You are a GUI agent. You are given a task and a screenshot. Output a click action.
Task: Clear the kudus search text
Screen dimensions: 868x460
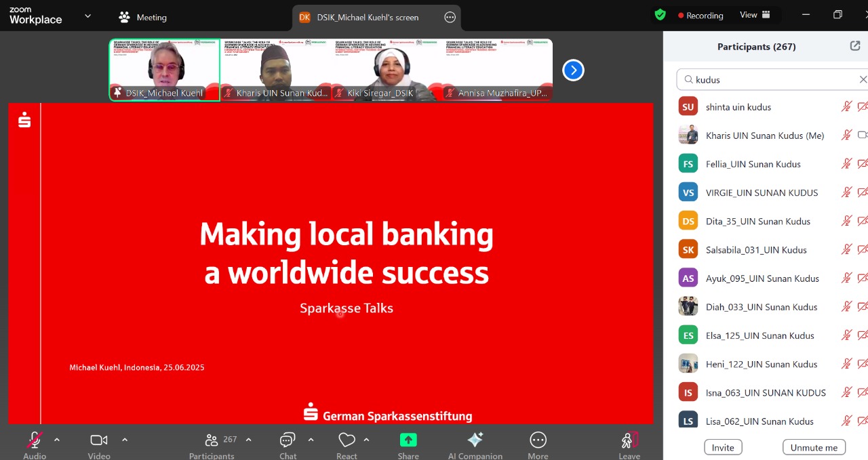[x=863, y=79]
